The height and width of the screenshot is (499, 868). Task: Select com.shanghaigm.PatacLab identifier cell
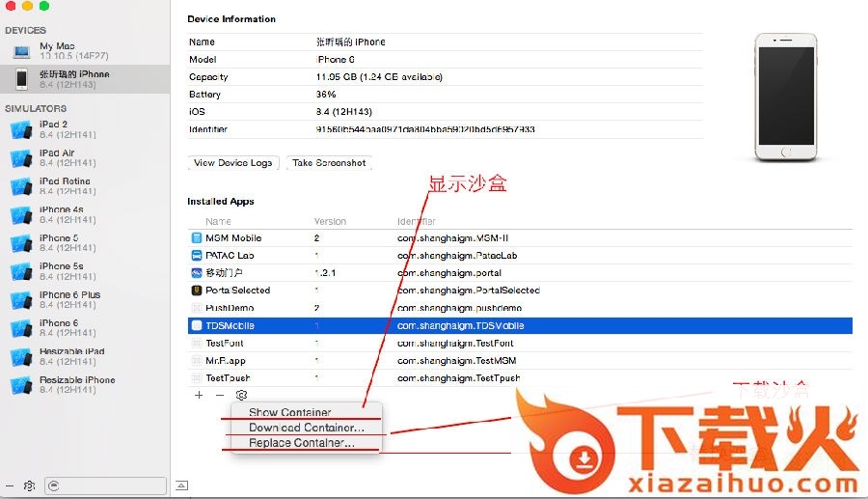click(x=457, y=256)
